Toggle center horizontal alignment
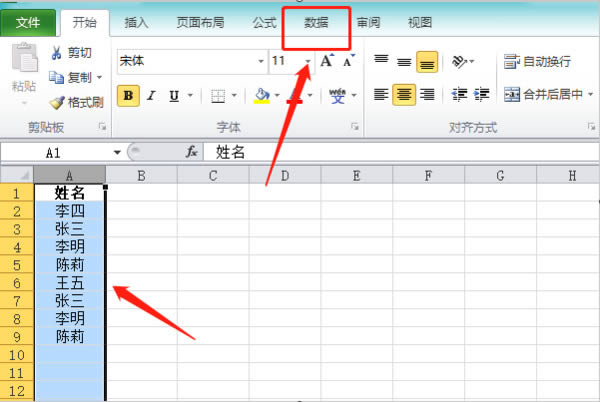 tap(403, 95)
